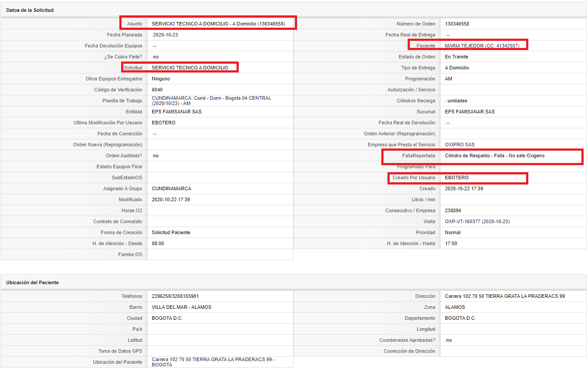Select the Forma de Creación value Solicitud Paciente
Screen dimensions: 588x369
(x=171, y=232)
